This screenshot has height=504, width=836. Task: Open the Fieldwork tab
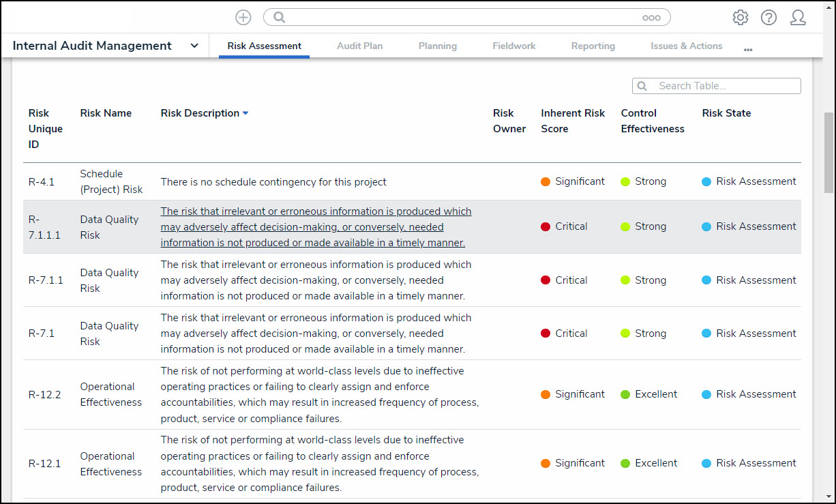(513, 46)
